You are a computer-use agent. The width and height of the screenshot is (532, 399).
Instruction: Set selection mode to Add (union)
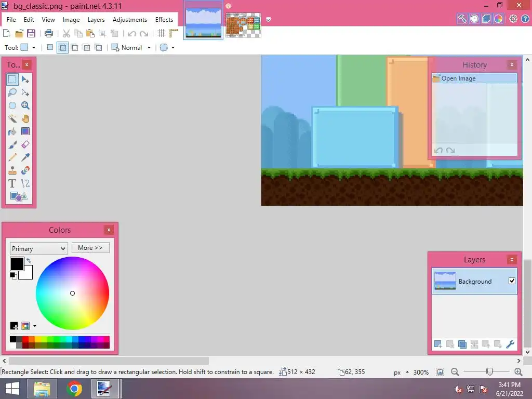62,47
